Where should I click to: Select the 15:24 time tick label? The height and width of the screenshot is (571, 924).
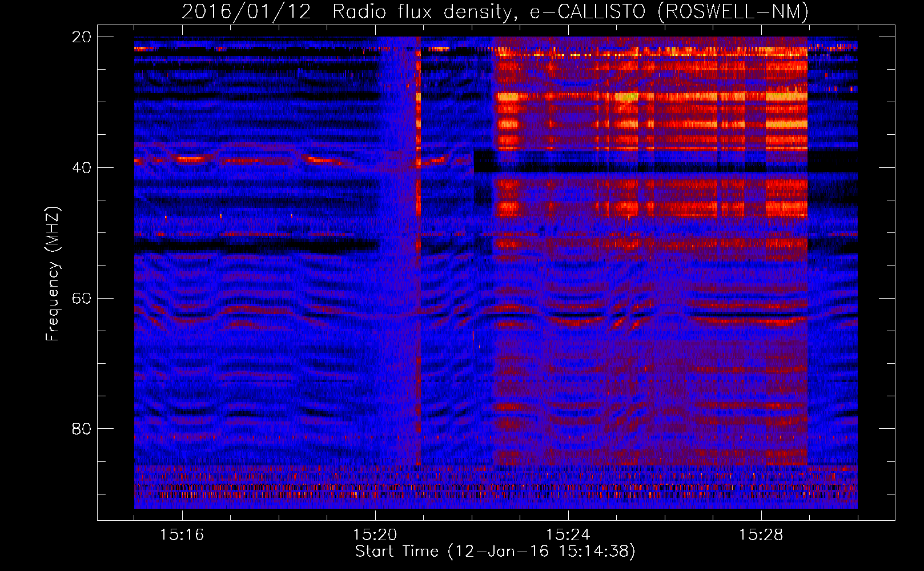[x=568, y=535]
